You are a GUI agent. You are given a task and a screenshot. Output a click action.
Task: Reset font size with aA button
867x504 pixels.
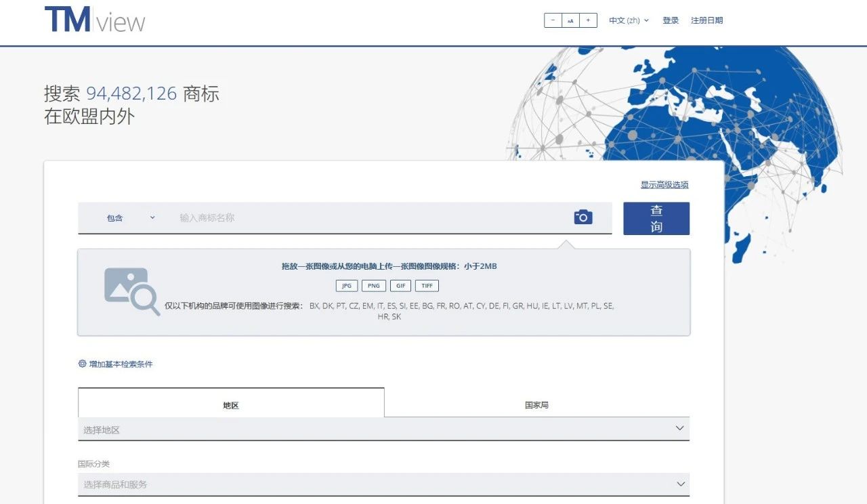570,20
